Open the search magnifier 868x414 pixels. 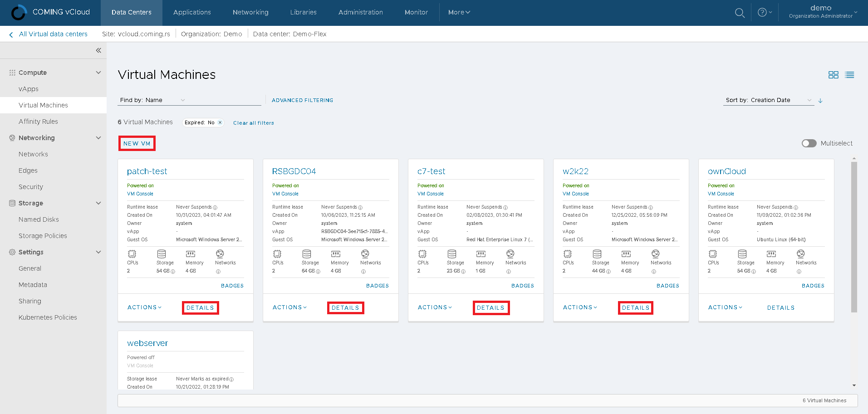[740, 12]
